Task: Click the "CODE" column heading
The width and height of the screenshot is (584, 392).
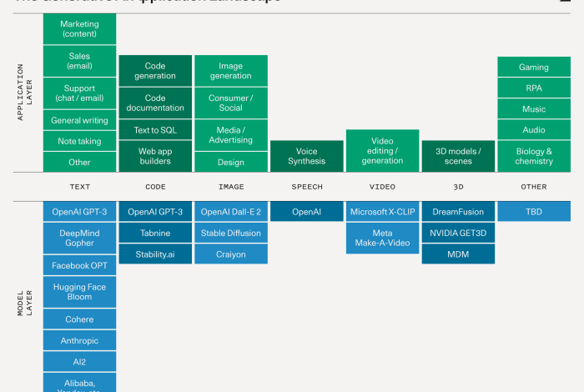Action: coord(155,187)
